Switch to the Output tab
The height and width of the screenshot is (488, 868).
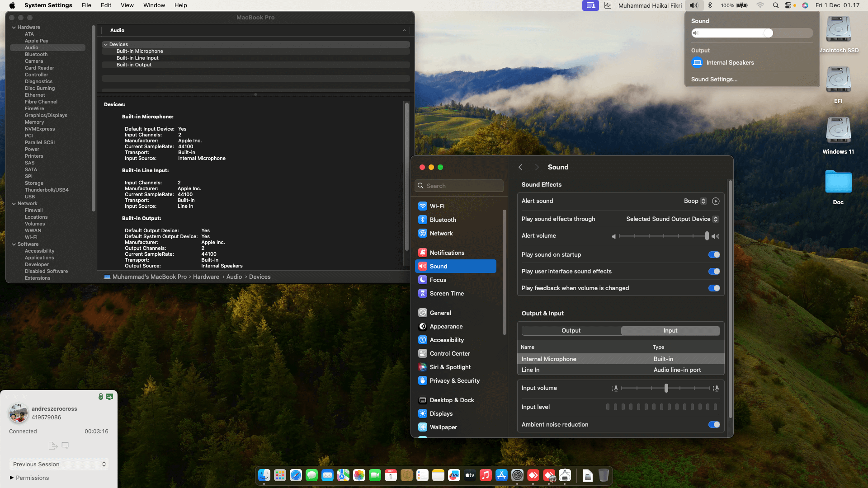(571, 331)
